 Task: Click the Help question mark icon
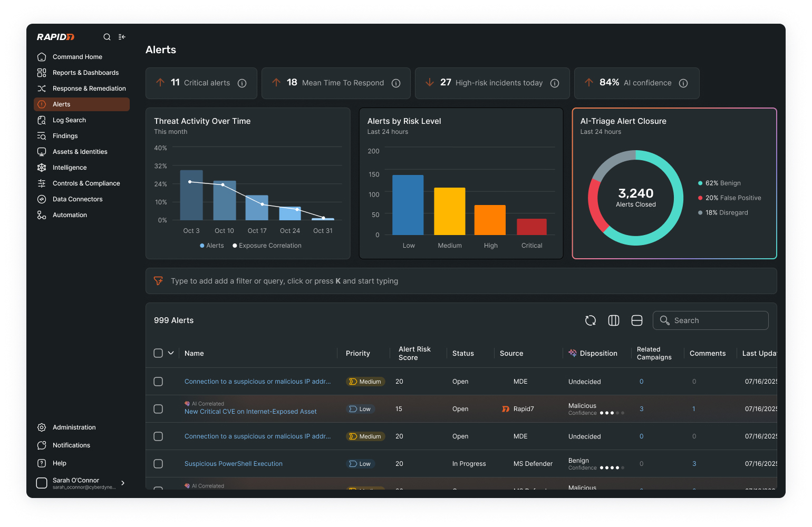click(42, 463)
